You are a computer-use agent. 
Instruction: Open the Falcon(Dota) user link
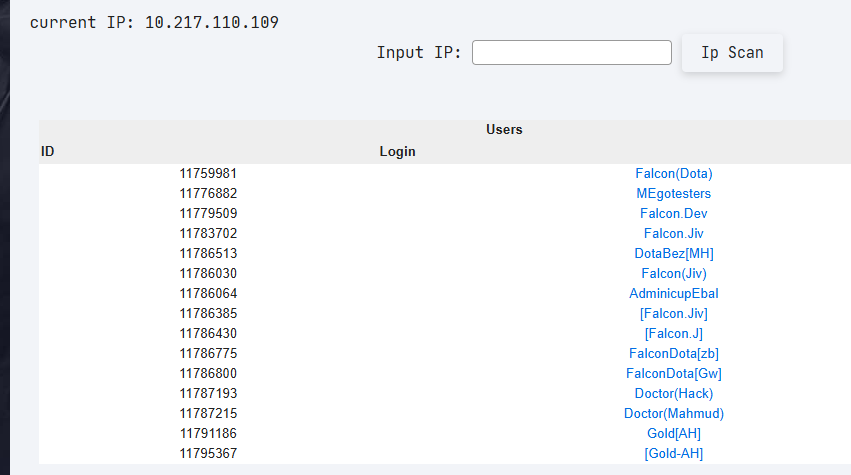673,173
